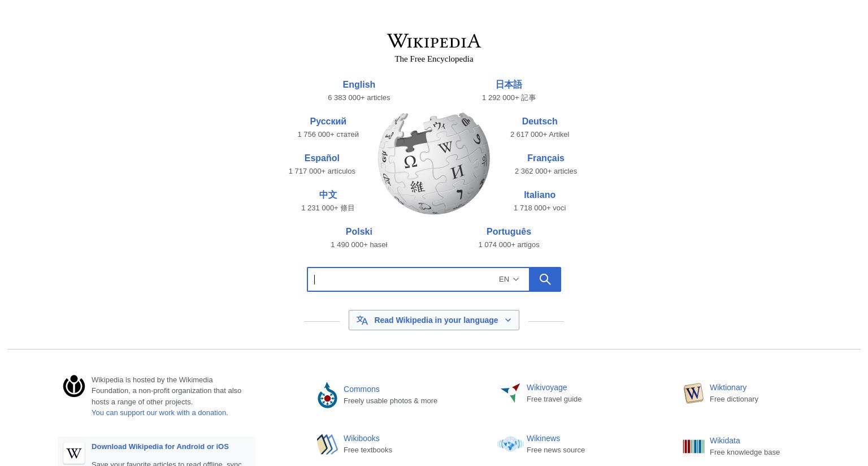Open the Wikibooks stacked books icon
Viewport: 868px width, 466px height.
click(327, 444)
